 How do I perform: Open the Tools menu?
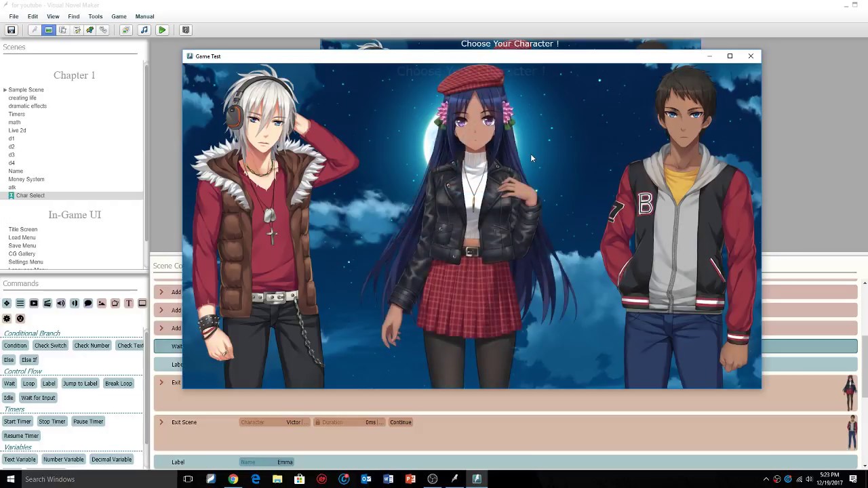click(x=96, y=16)
